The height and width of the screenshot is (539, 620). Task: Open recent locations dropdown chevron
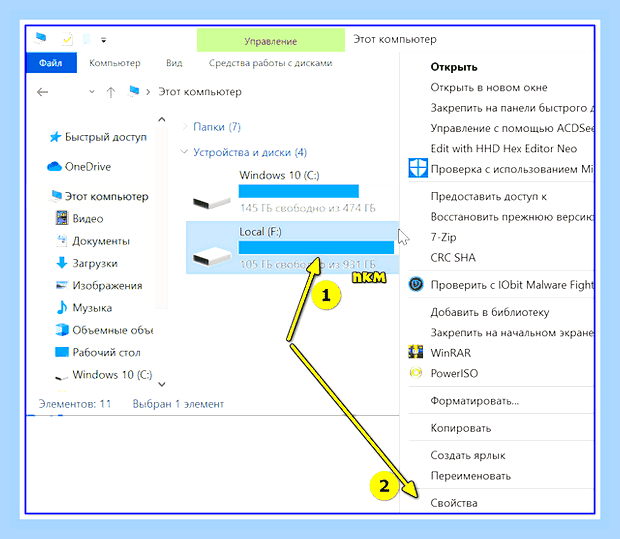tap(92, 92)
